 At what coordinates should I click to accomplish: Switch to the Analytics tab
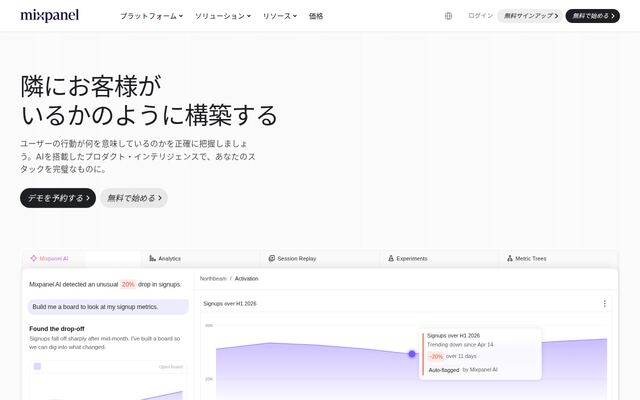pos(200,258)
